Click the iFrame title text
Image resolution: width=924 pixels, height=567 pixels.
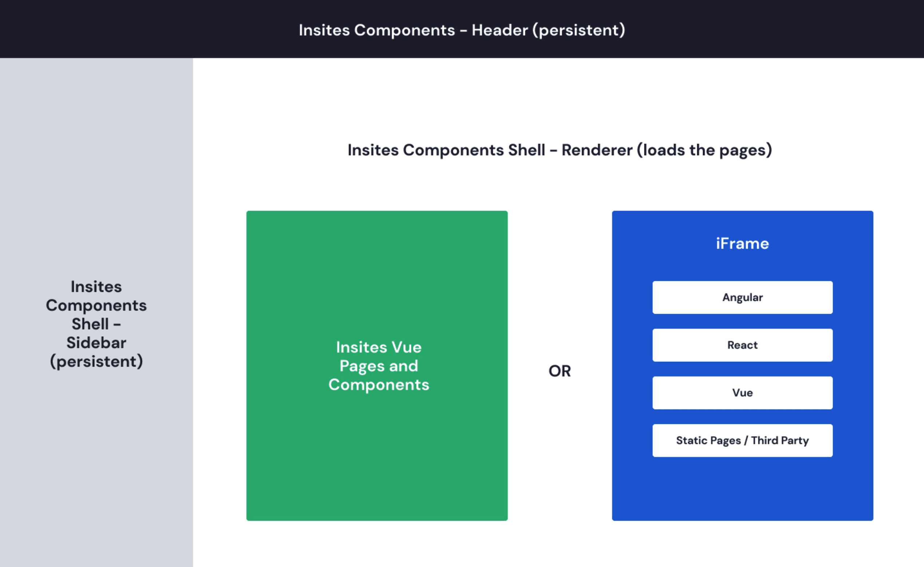pyautogui.click(x=742, y=243)
